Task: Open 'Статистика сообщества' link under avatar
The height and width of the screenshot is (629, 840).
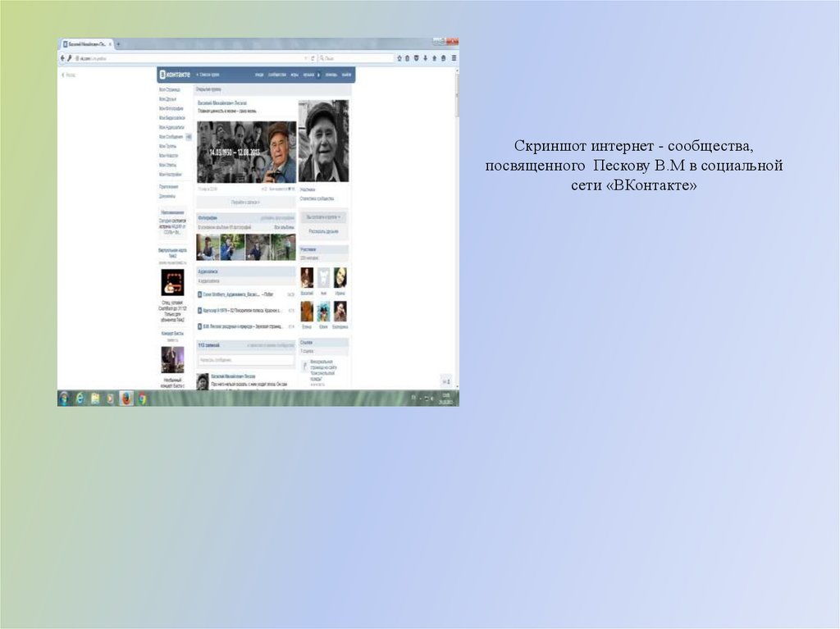Action: 317,198
